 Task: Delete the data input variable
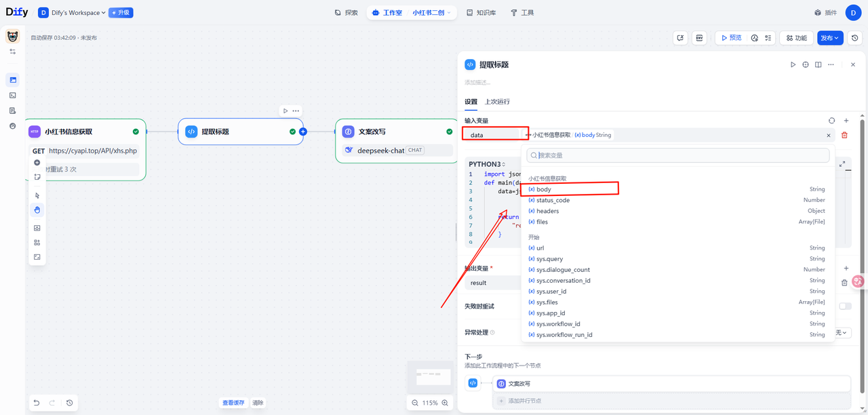pos(844,135)
